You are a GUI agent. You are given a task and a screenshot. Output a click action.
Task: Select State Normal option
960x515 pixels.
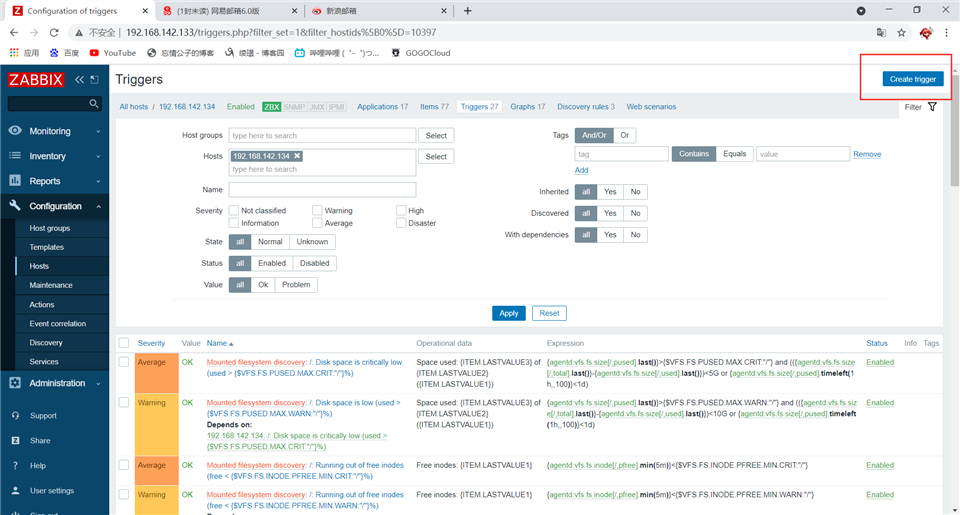pos(270,242)
